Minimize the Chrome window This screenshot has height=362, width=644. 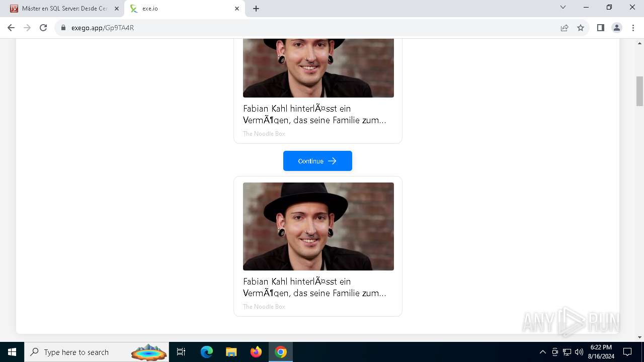point(586,7)
